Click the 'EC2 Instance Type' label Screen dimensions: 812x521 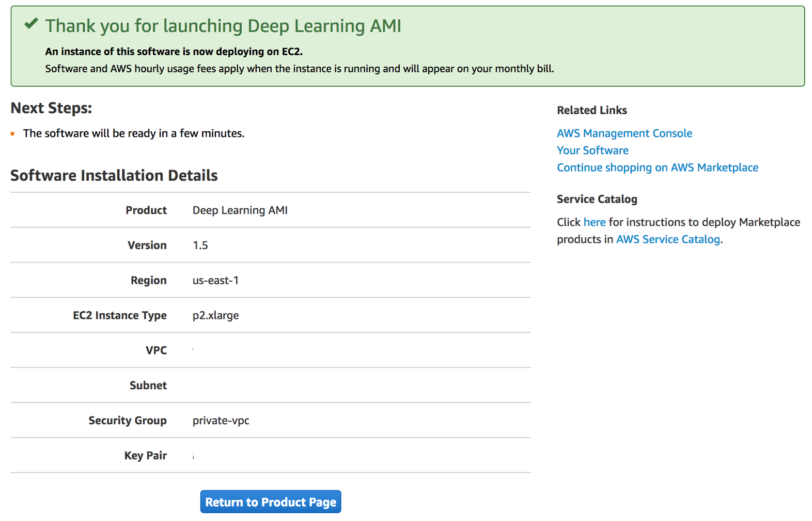120,315
